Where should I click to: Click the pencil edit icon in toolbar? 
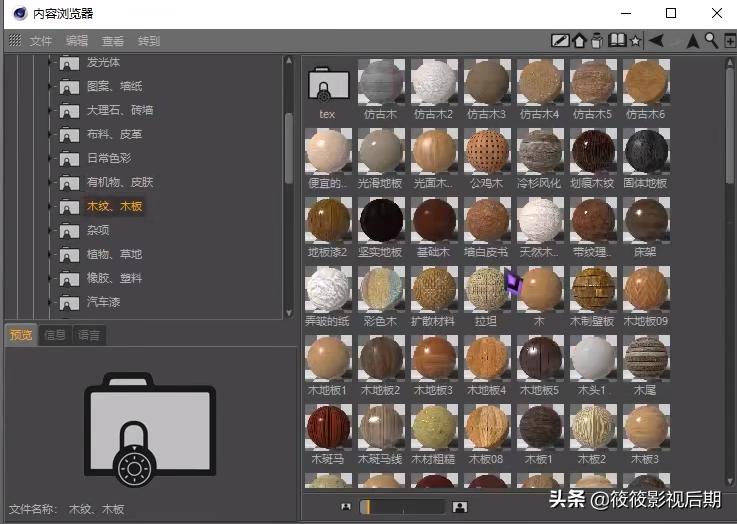[560, 41]
